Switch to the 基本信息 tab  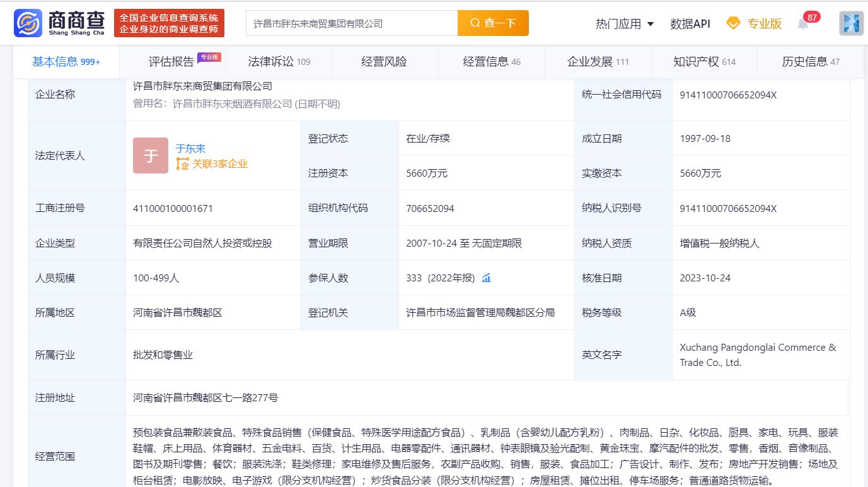[66, 61]
